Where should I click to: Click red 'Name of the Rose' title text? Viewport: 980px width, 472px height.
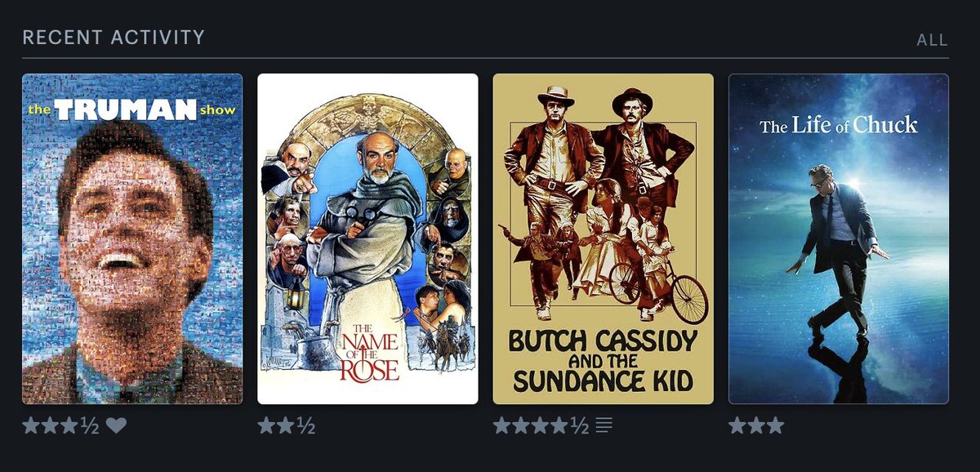371,350
